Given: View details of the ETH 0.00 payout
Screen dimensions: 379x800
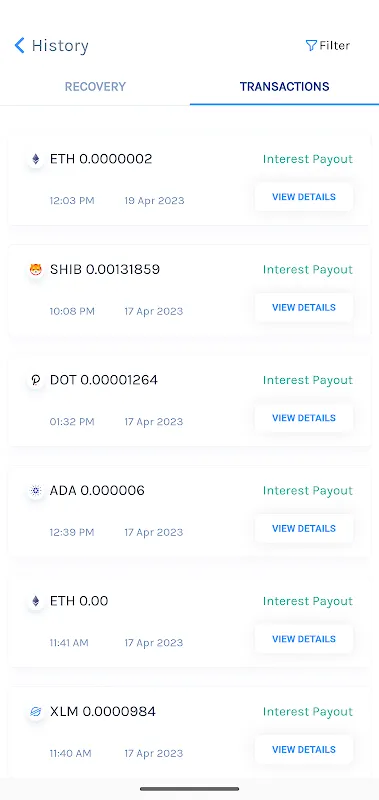Looking at the screenshot, I should point(304,639).
